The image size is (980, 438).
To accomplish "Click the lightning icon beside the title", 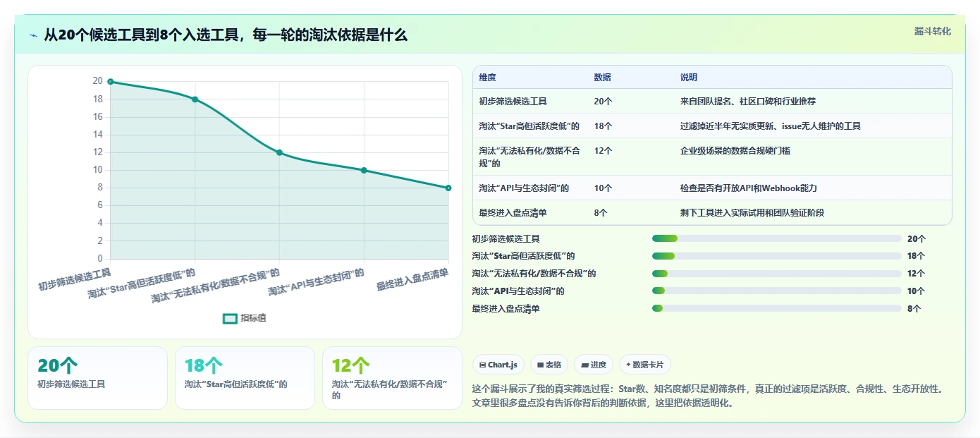I will [34, 35].
